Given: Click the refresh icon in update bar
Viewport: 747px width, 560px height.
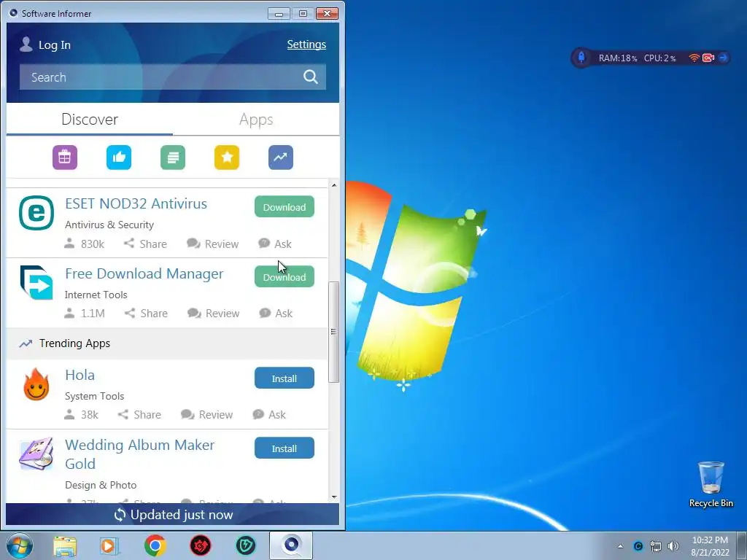Looking at the screenshot, I should [120, 515].
